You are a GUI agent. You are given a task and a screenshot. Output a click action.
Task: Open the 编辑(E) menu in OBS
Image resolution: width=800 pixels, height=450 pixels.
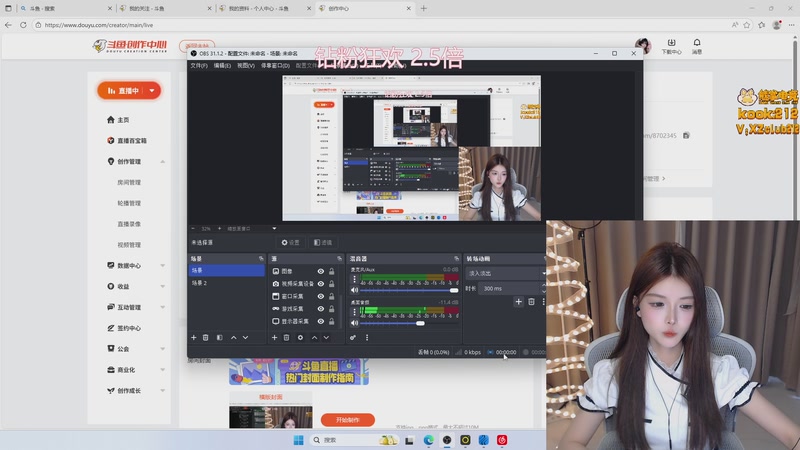click(x=222, y=66)
